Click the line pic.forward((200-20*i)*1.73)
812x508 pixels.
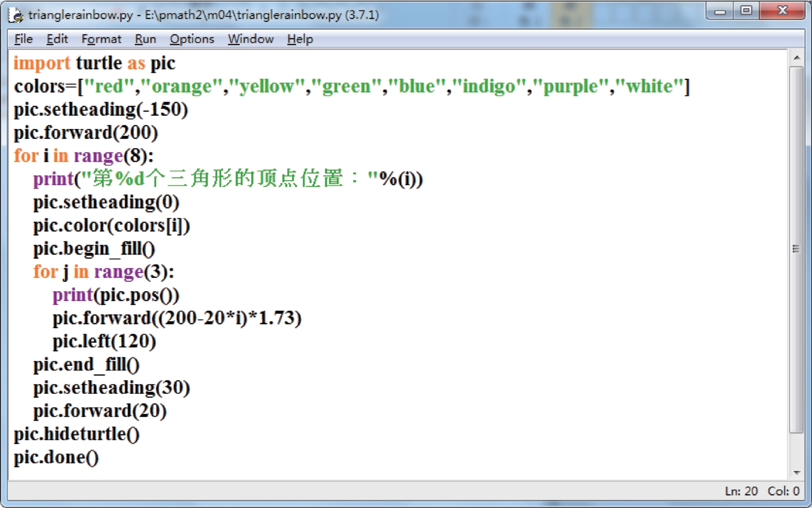coord(177,318)
